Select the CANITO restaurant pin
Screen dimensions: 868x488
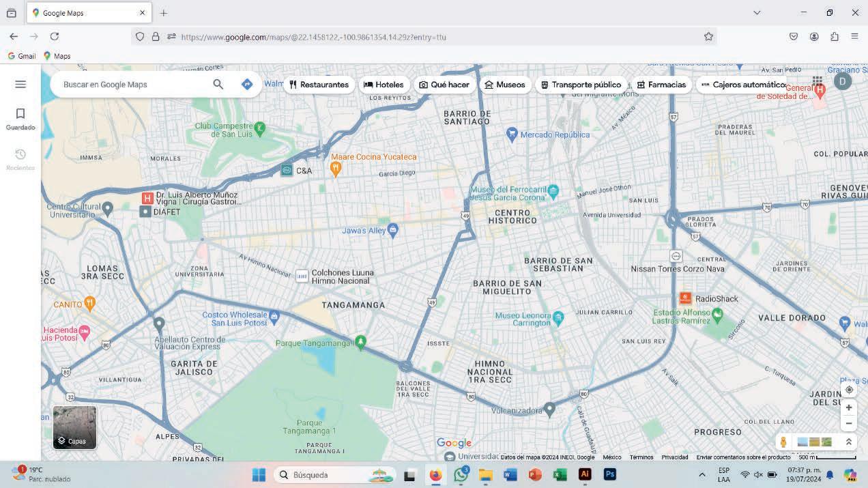[x=90, y=303]
